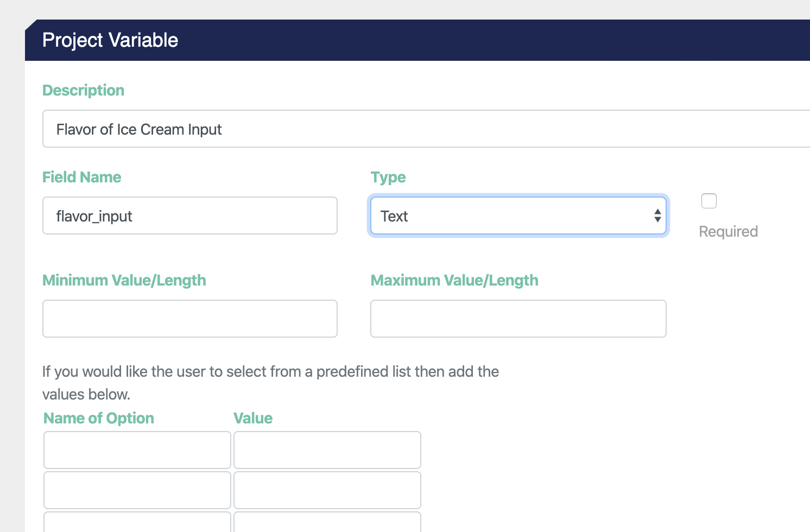Click the Type dropdown's stepper arrows
Screen dimensions: 810x532
click(657, 216)
